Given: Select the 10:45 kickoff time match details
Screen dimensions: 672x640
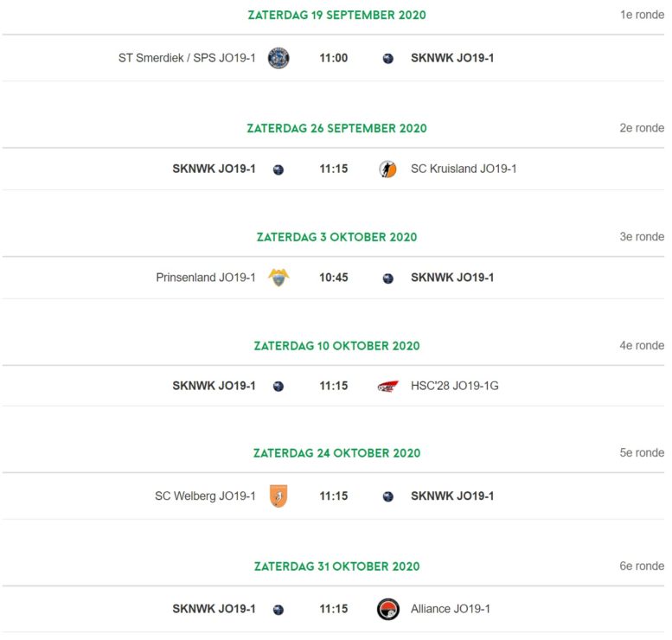Looking at the screenshot, I should pyautogui.click(x=334, y=278).
